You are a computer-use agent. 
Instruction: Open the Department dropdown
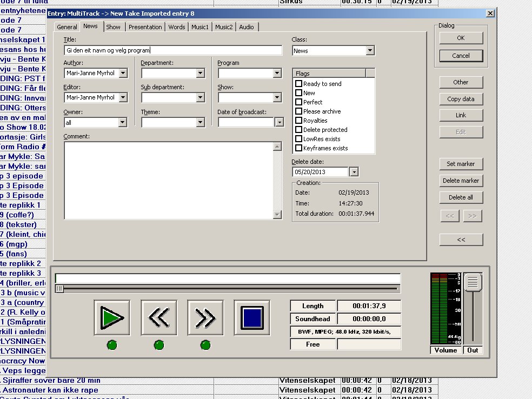click(200, 73)
